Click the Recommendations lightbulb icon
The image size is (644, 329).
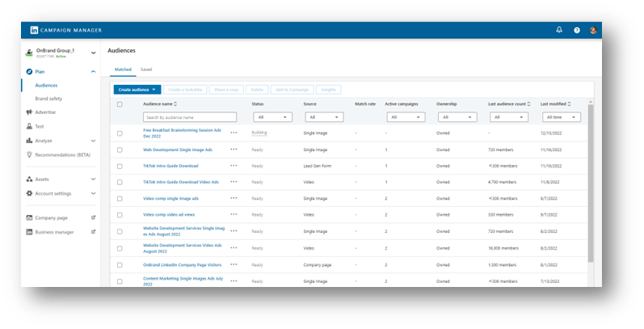click(29, 155)
